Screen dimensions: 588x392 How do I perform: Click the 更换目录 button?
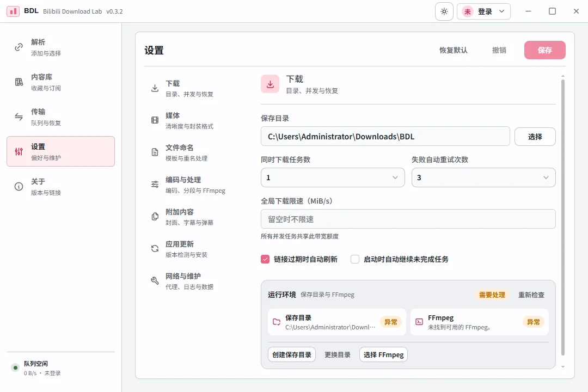coord(338,355)
